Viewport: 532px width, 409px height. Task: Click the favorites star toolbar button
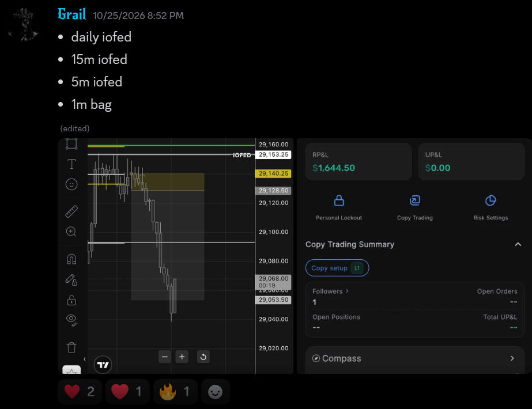point(71,370)
